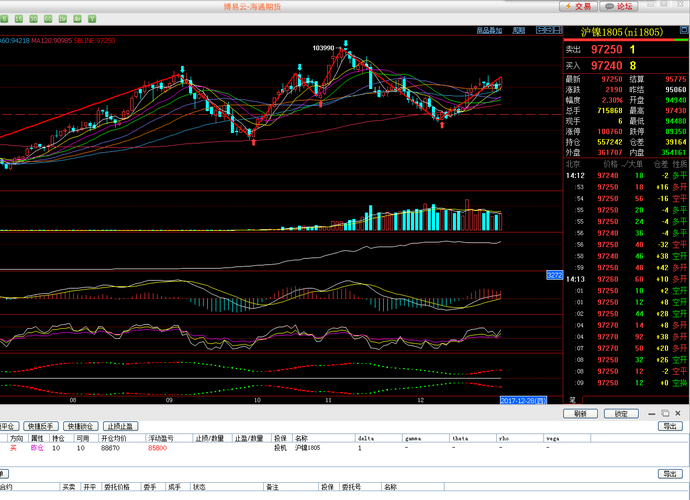The height and width of the screenshot is (500, 690).
Task: Select the 4hr period icon
Action: (x=77, y=19)
